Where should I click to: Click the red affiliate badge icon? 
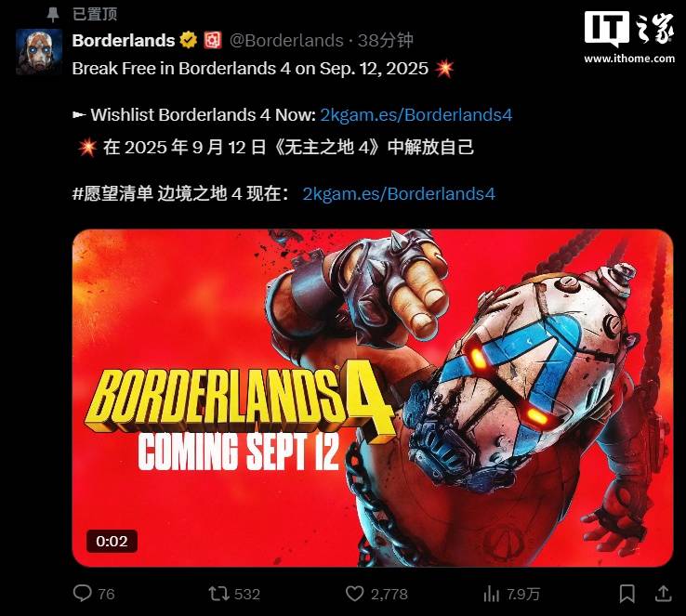pos(213,40)
